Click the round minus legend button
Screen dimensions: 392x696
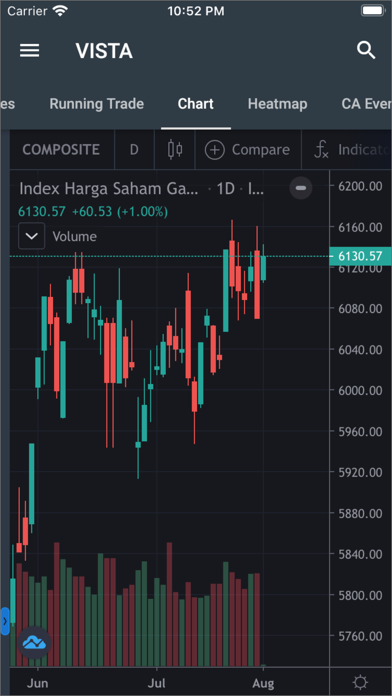pos(301,188)
